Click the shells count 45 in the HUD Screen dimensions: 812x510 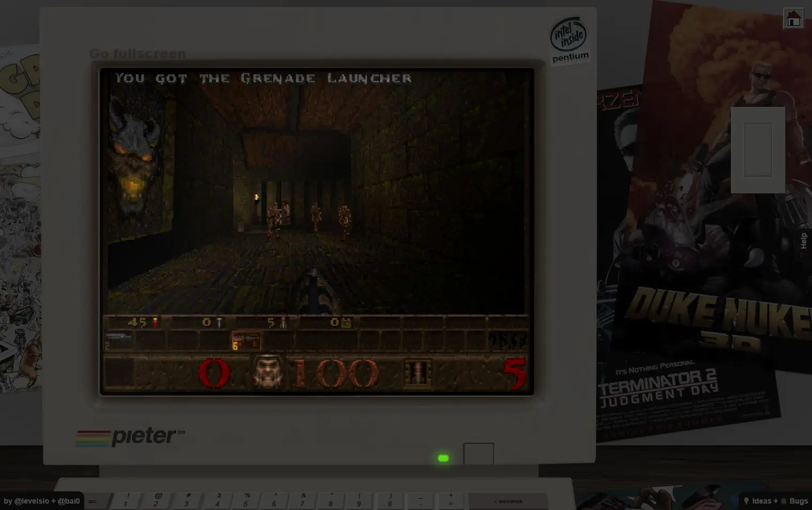[137, 322]
